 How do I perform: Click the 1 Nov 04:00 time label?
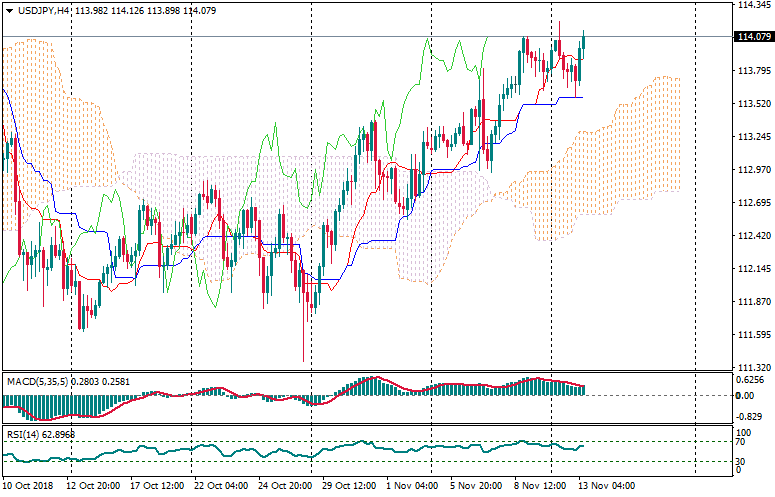(x=413, y=486)
